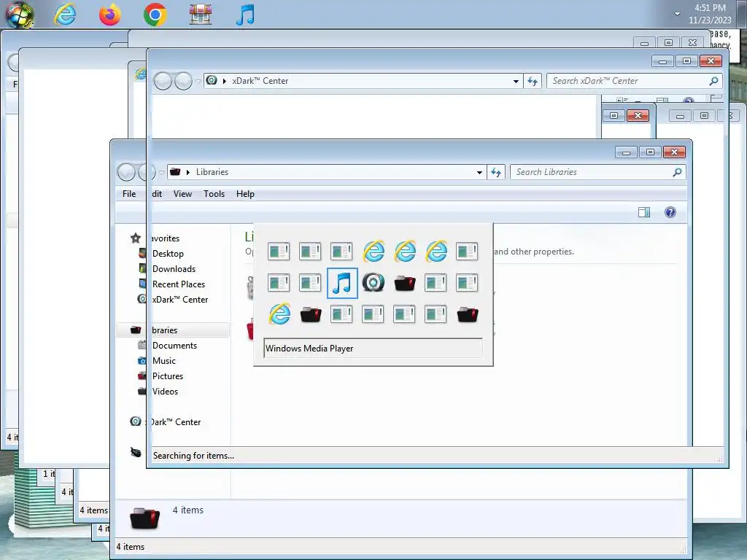Viewport: 747px width, 560px height.
Task: Select highlighted Windows Media Player icon in switcher
Action: click(x=342, y=283)
